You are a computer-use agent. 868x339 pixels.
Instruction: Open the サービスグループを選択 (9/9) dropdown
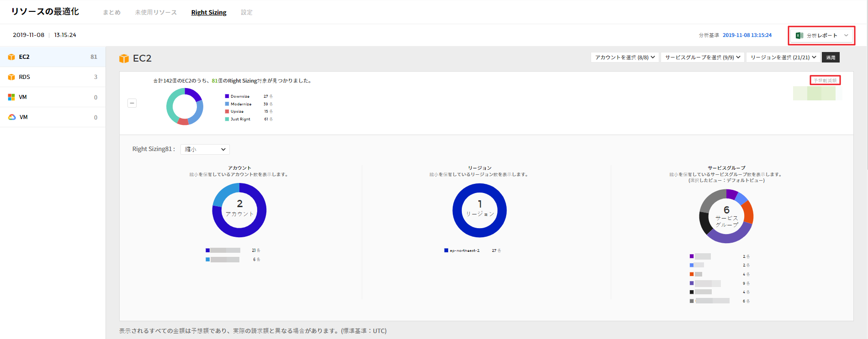coord(702,57)
